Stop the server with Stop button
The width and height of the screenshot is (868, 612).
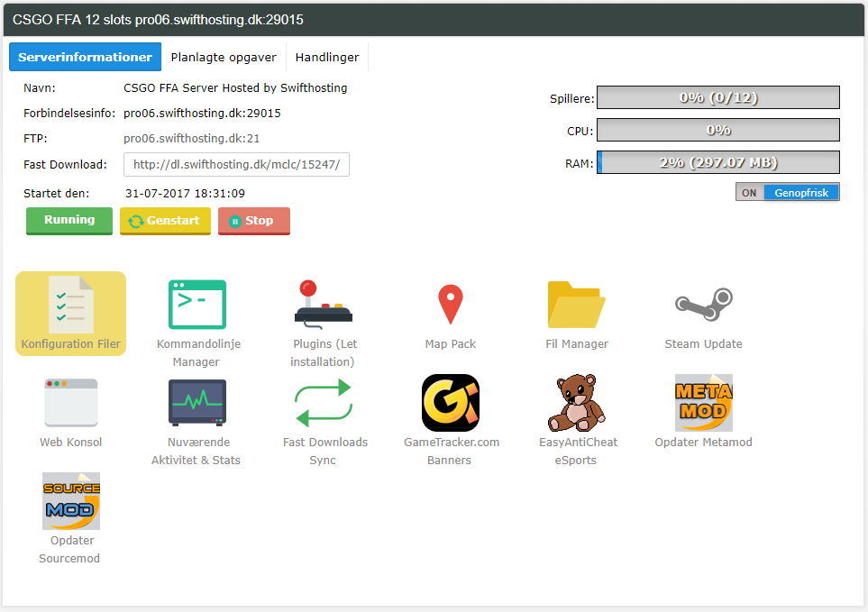pyautogui.click(x=254, y=220)
